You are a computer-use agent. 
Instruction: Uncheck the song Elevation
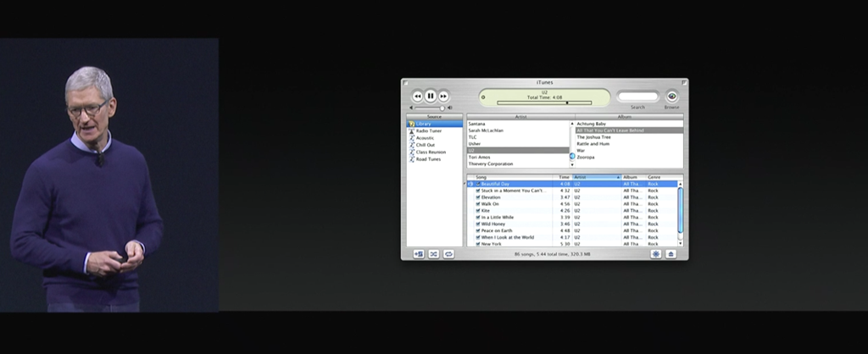tap(478, 197)
